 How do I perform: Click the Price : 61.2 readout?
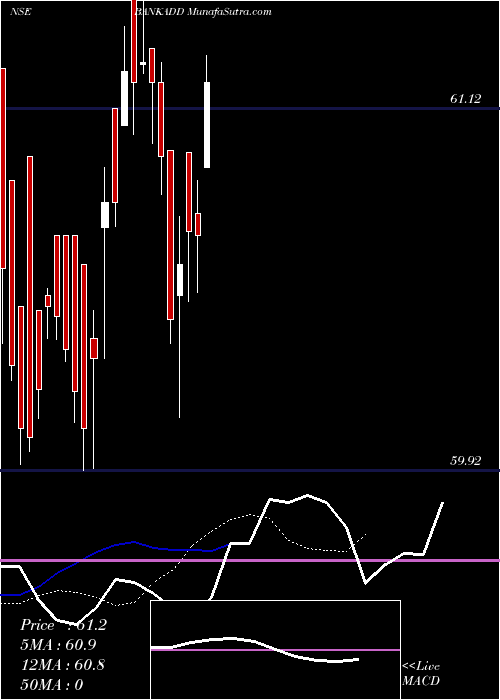click(63, 625)
